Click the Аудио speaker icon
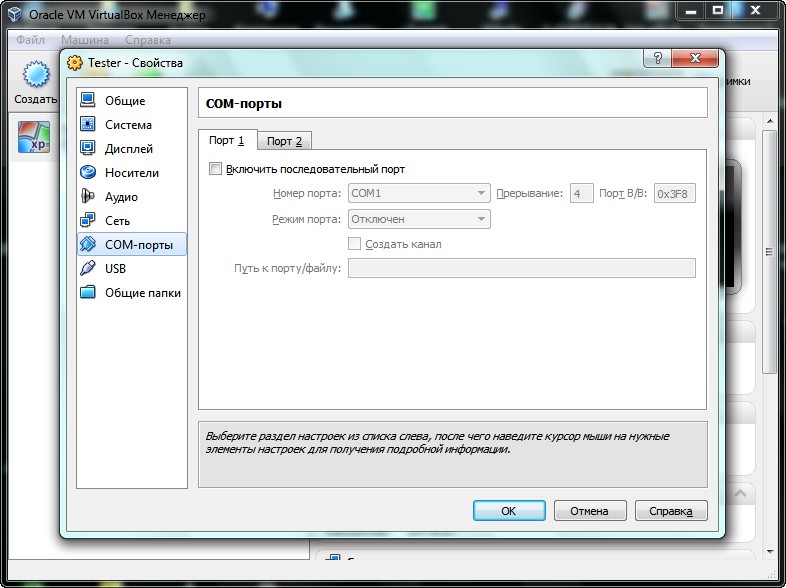This screenshot has width=786, height=588. (88, 196)
